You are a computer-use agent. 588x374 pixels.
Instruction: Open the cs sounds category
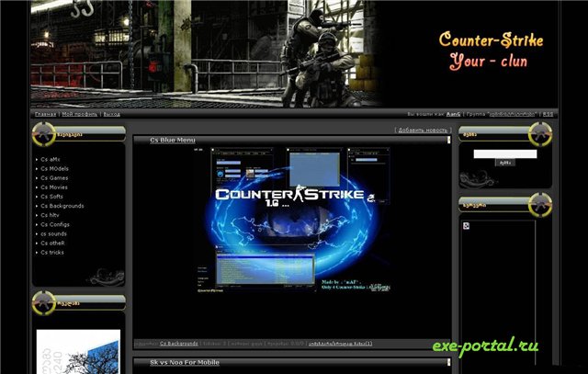tap(53, 233)
